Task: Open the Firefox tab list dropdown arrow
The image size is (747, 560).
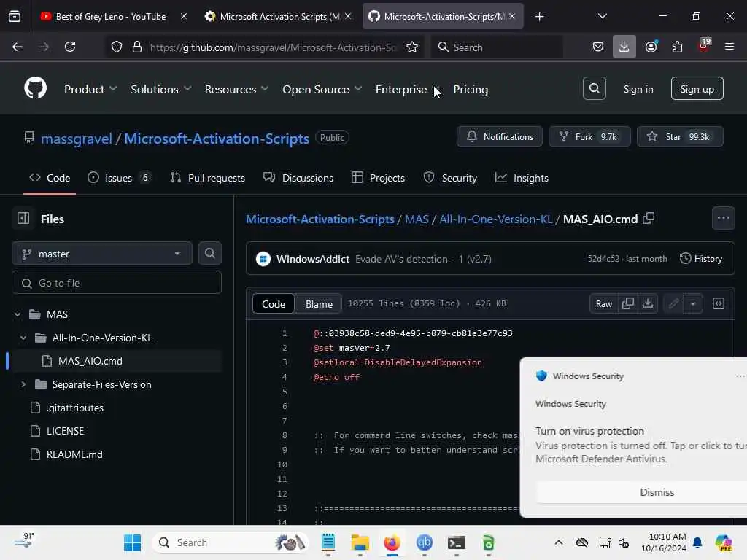Action: 602,16
